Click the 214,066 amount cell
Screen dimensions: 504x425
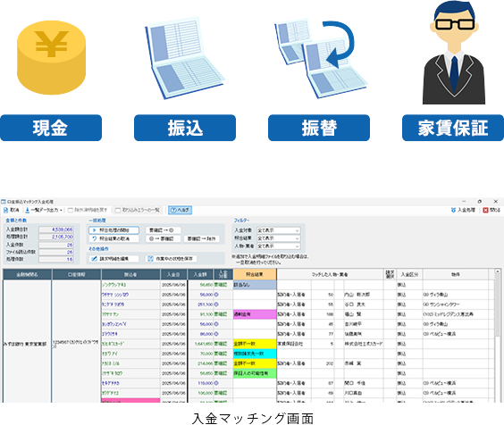pyautogui.click(x=202, y=363)
